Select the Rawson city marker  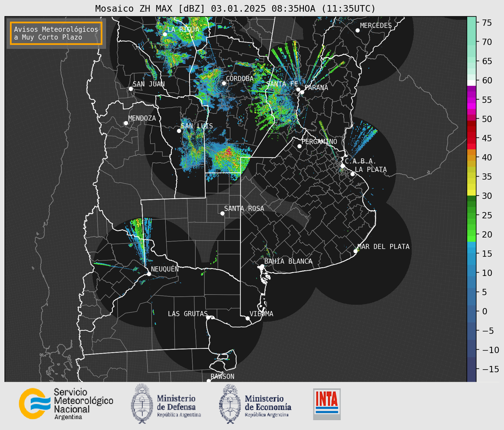[x=209, y=381]
